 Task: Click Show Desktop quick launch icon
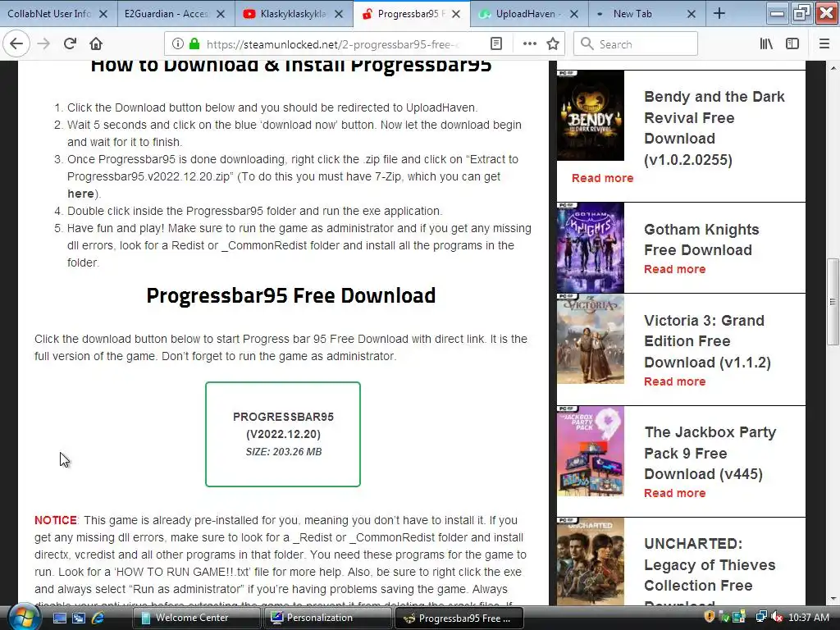point(59,619)
